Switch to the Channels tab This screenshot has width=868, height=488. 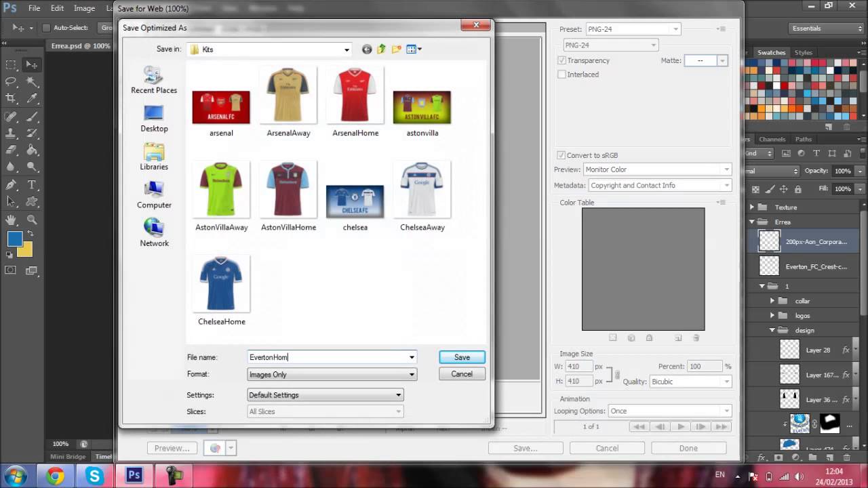coord(772,139)
